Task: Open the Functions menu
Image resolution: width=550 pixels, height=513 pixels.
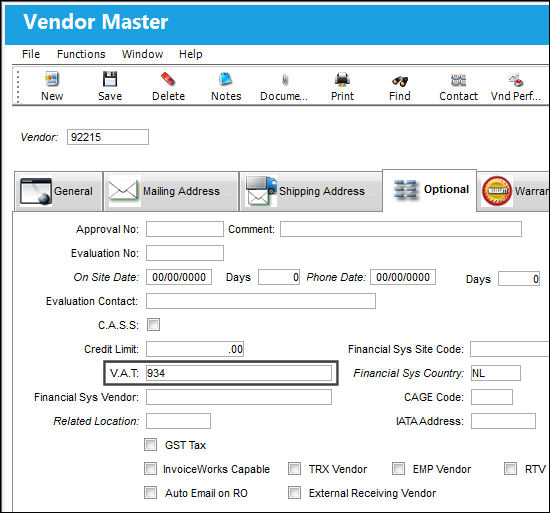Action: tap(81, 54)
